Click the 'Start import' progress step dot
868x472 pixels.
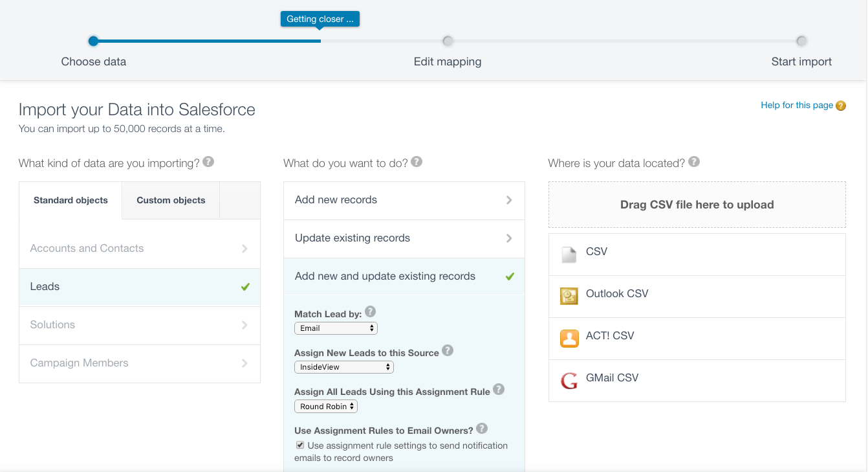click(801, 41)
